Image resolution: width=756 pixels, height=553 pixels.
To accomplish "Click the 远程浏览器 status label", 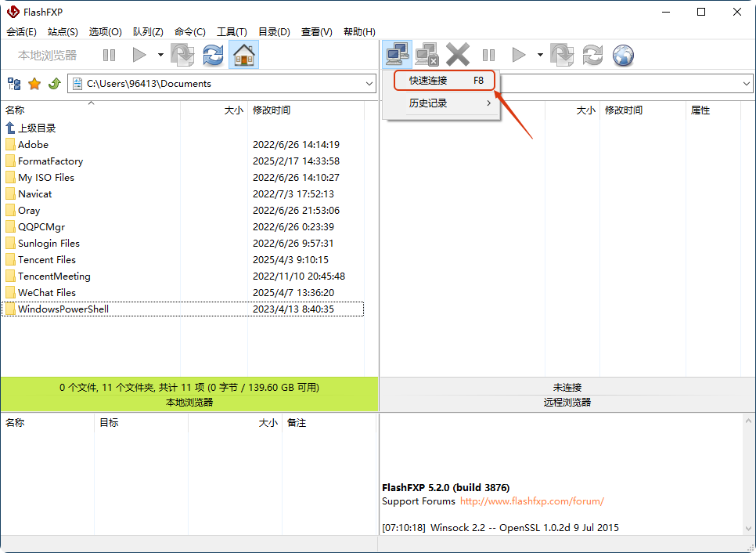I will point(567,402).
